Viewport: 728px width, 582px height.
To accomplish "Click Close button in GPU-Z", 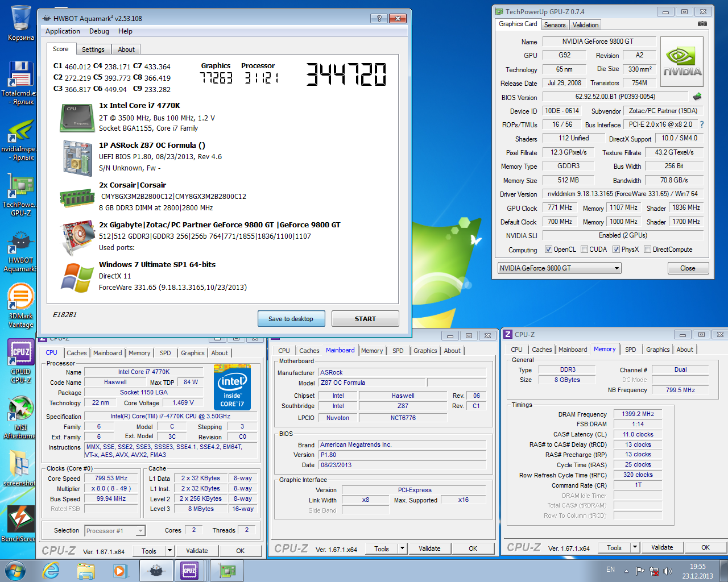I will pyautogui.click(x=688, y=268).
